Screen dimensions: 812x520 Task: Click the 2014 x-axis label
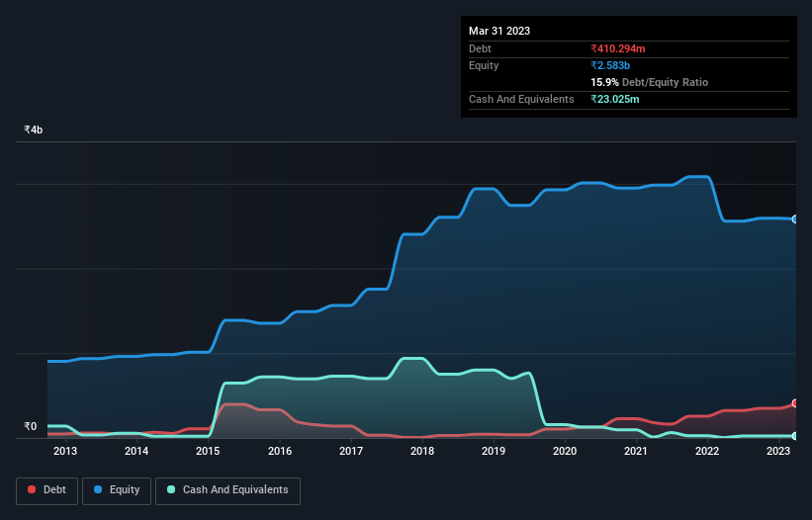click(x=136, y=451)
